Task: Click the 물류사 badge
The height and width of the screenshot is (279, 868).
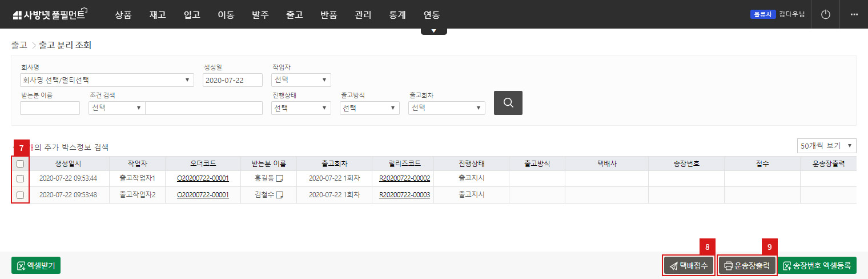Action: tap(763, 14)
